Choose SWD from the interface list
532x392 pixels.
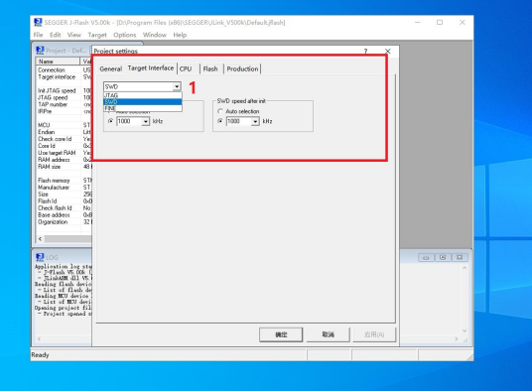coord(143,102)
